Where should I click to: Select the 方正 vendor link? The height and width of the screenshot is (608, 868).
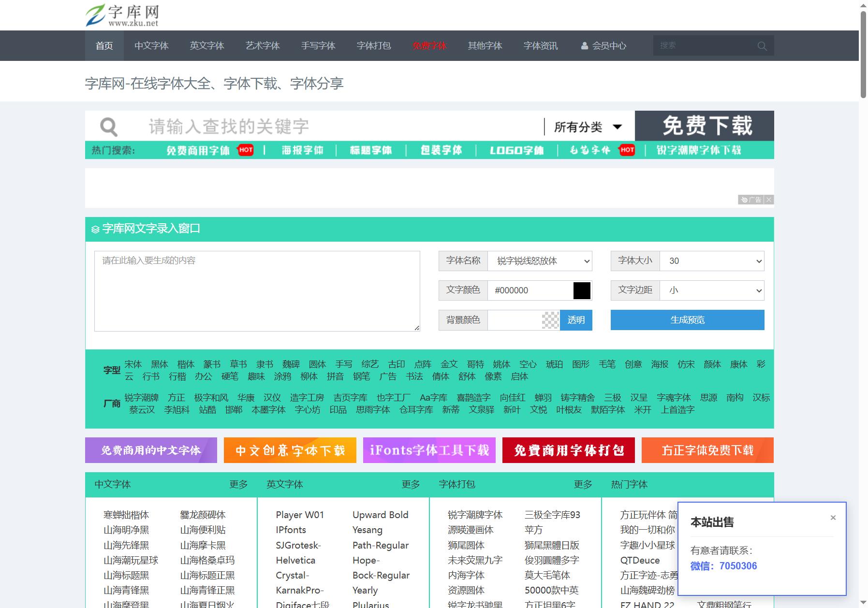tap(177, 398)
